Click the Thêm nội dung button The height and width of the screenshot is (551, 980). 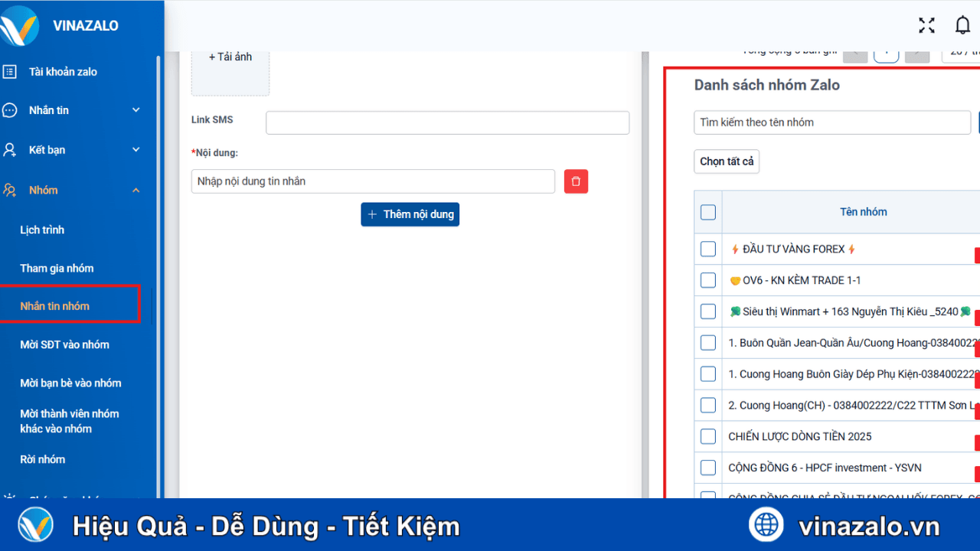(x=410, y=214)
